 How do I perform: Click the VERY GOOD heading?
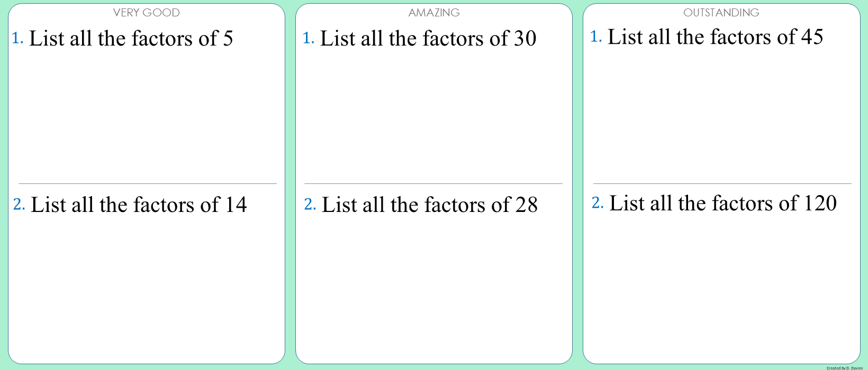tap(147, 13)
